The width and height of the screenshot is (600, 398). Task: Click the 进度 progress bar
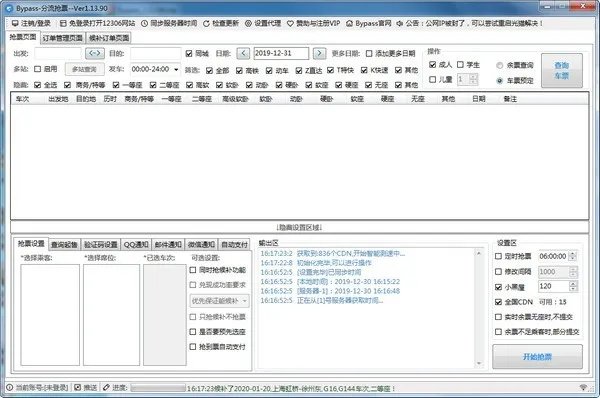158,388
